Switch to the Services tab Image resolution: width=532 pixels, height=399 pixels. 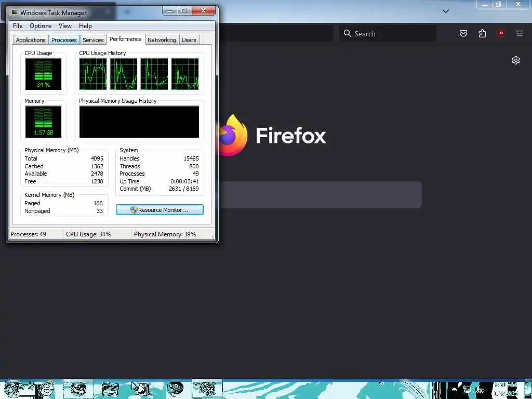coord(93,40)
